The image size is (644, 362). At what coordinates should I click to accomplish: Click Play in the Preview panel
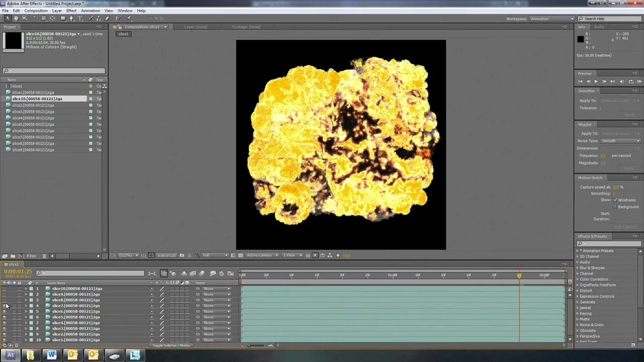tap(596, 81)
